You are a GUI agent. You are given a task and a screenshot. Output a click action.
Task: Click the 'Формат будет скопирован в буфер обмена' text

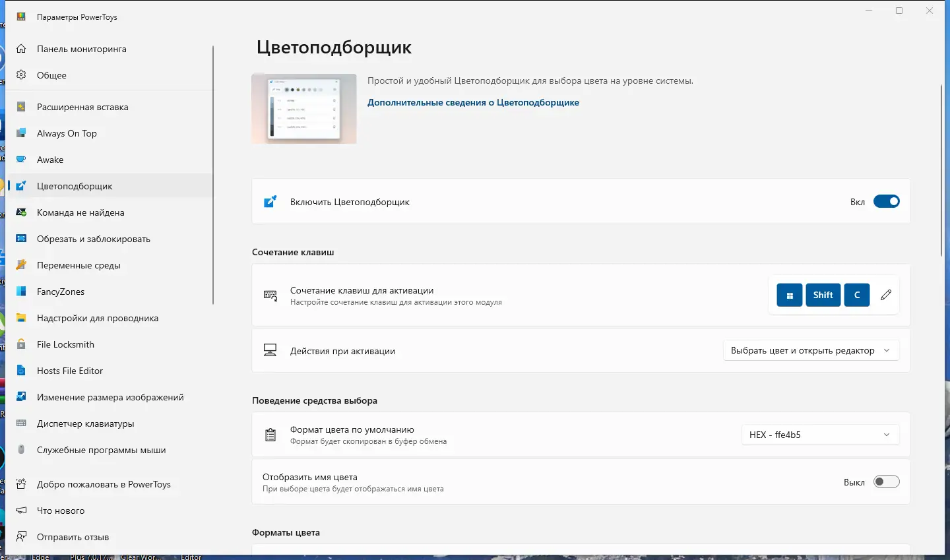(x=368, y=441)
